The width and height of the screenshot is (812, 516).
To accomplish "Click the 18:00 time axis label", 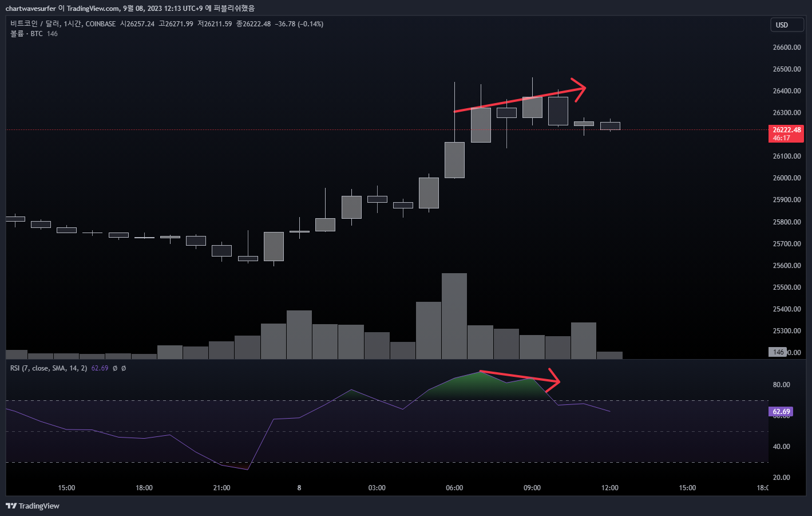I will click(x=144, y=488).
